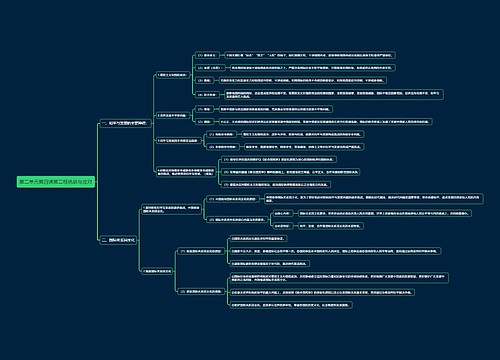The image size is (500, 360).
Task: Select the green root node 第二单元第四课第二框挑战与应对
Action: [x=56, y=182]
